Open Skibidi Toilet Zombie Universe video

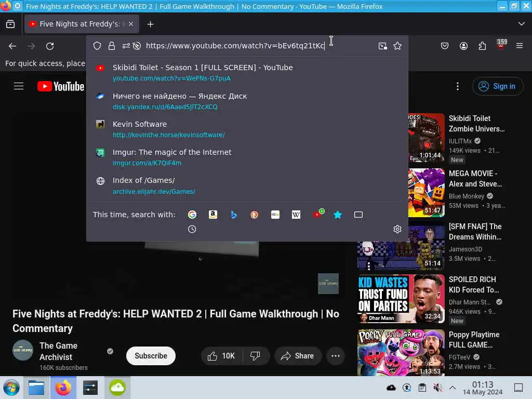click(x=476, y=124)
